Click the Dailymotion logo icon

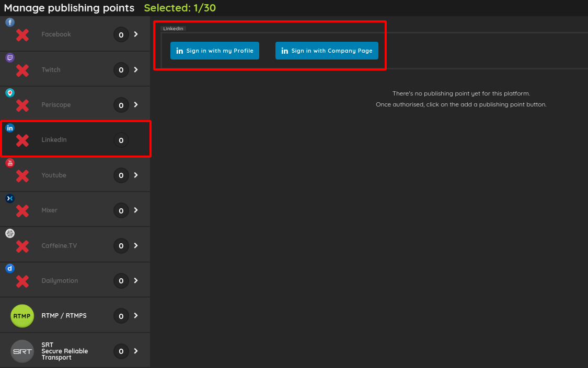click(x=10, y=268)
